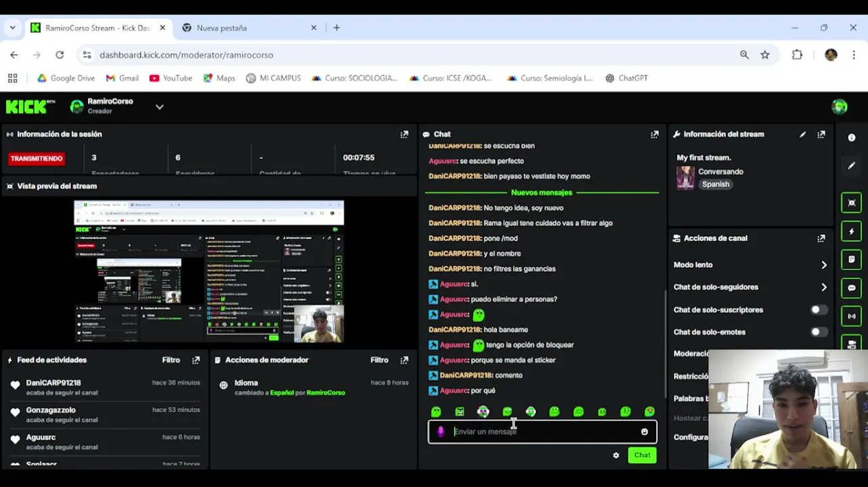Open the info icon in right sidebar

[x=851, y=137]
